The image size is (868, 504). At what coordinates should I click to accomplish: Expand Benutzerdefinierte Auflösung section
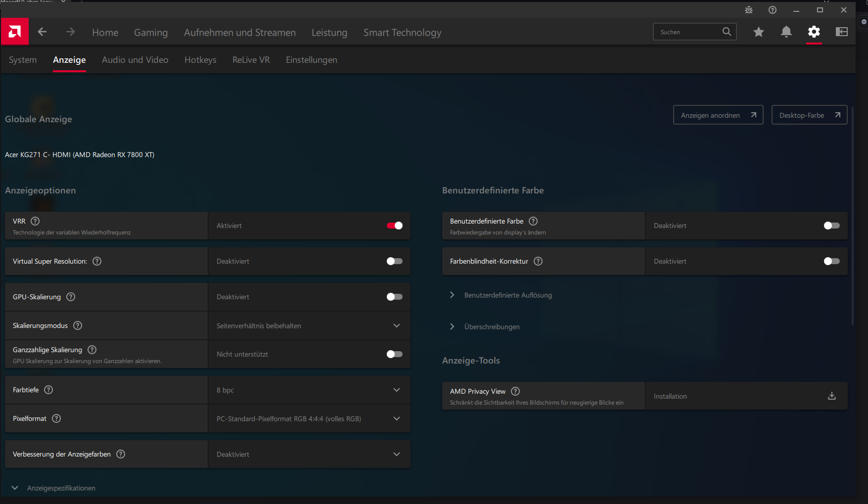(502, 295)
